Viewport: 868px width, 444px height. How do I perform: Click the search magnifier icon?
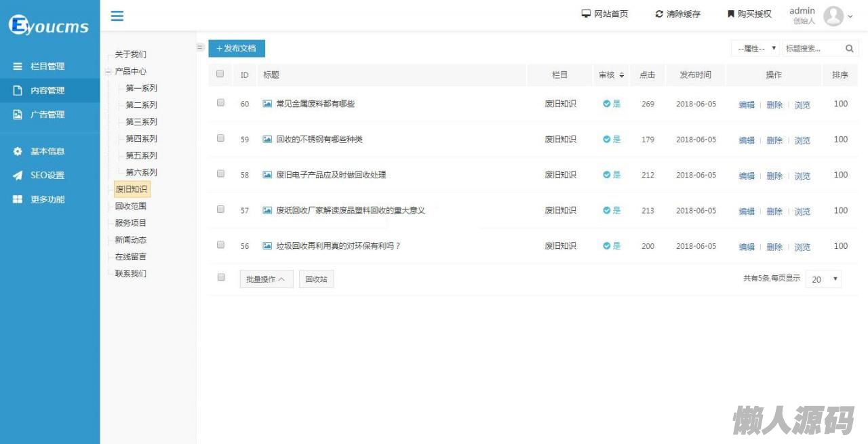point(849,49)
